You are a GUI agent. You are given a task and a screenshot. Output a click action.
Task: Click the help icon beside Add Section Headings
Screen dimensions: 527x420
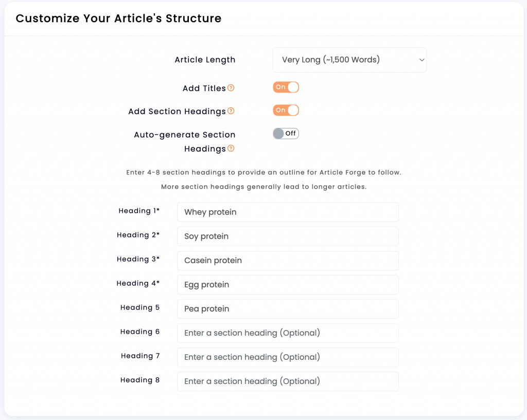point(231,111)
